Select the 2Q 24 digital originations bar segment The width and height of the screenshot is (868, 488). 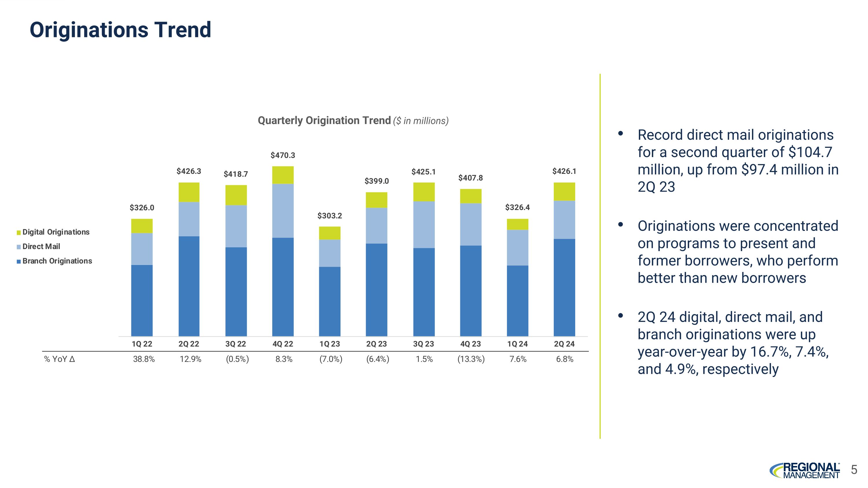tap(564, 191)
